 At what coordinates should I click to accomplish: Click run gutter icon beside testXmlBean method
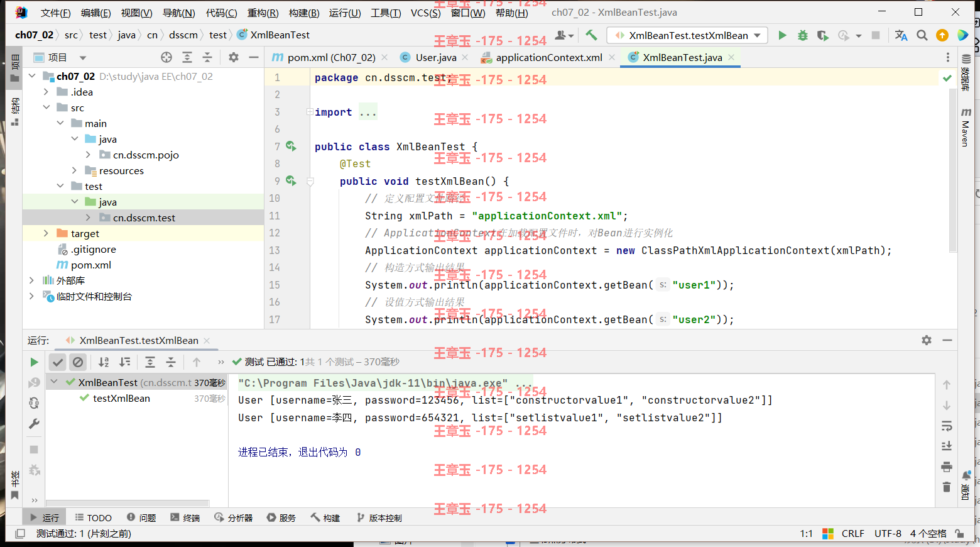[291, 180]
